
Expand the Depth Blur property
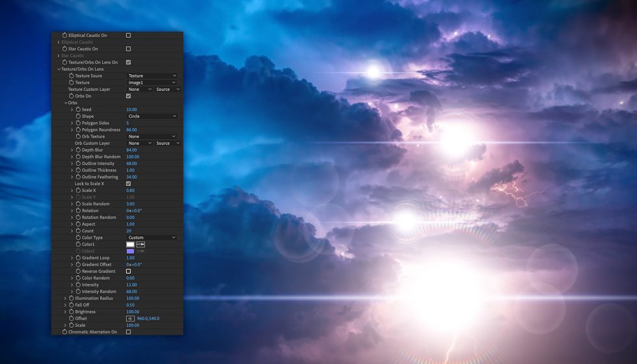click(72, 150)
